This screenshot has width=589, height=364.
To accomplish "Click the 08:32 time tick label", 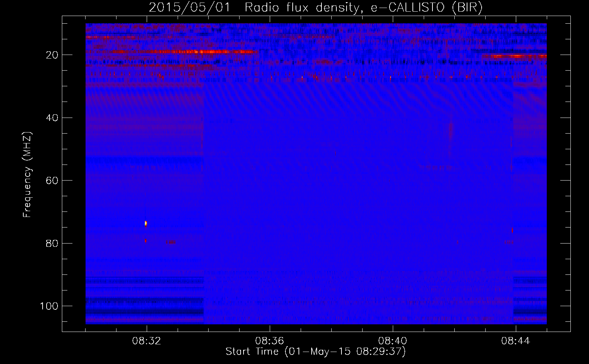I will click(147, 341).
